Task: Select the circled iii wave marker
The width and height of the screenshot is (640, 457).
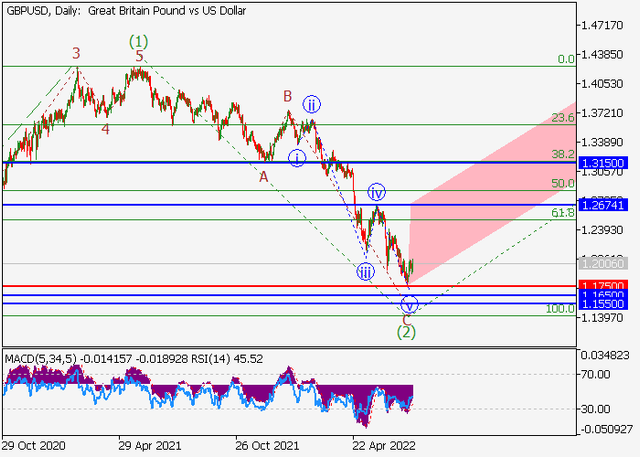Action: click(x=365, y=272)
